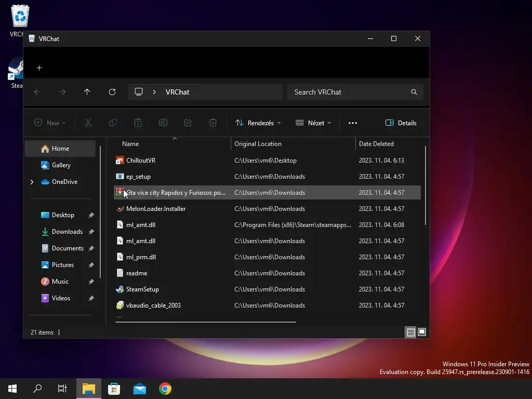Click the pin icon beside Music
The width and height of the screenshot is (532, 399).
tap(91, 282)
